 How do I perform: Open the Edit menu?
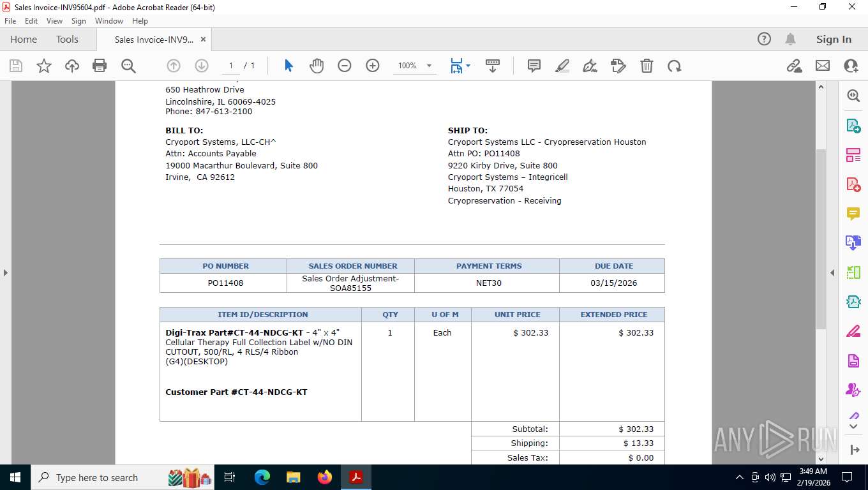pos(31,21)
